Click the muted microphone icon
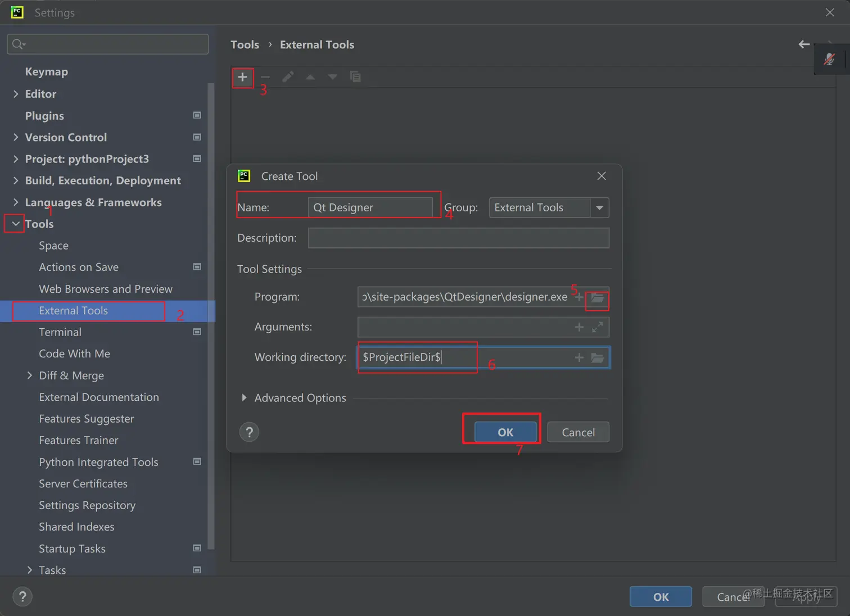850x616 pixels. 829,59
